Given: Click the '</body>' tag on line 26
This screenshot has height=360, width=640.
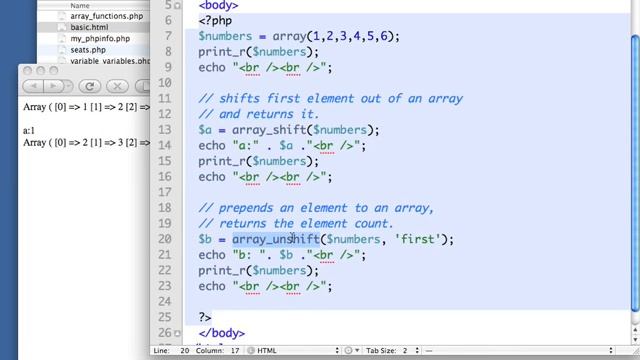Looking at the screenshot, I should 222,333.
